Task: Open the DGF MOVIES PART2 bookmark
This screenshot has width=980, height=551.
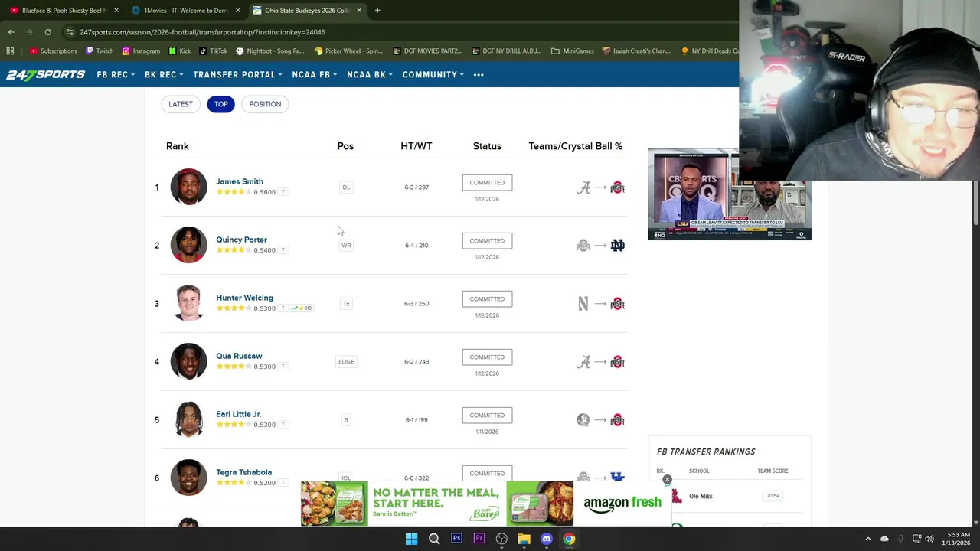Action: pyautogui.click(x=427, y=51)
